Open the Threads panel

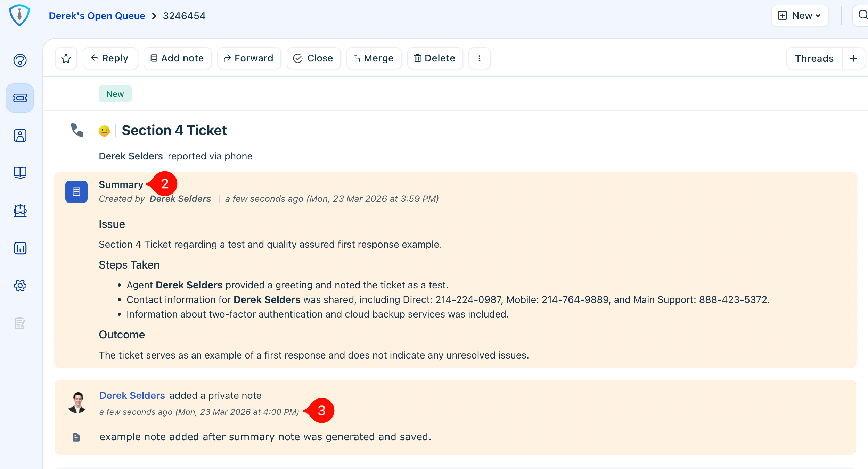pyautogui.click(x=814, y=58)
